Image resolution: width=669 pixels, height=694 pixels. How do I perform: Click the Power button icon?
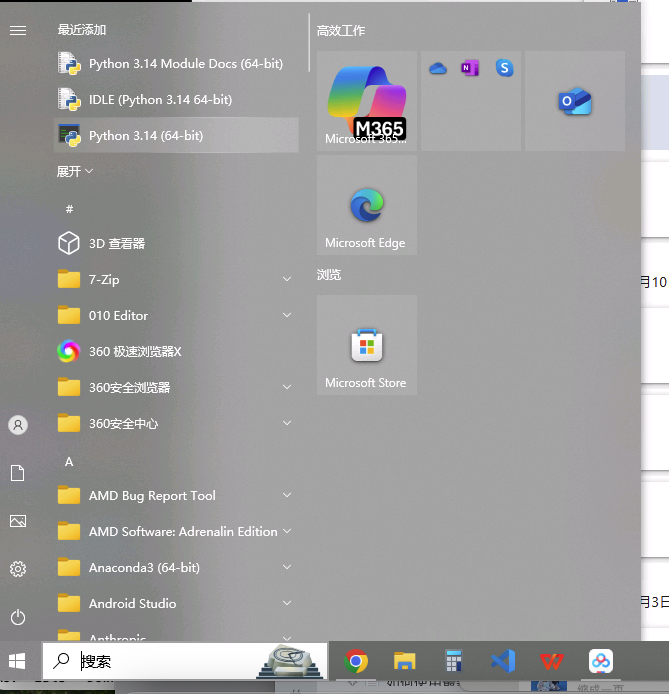18,617
